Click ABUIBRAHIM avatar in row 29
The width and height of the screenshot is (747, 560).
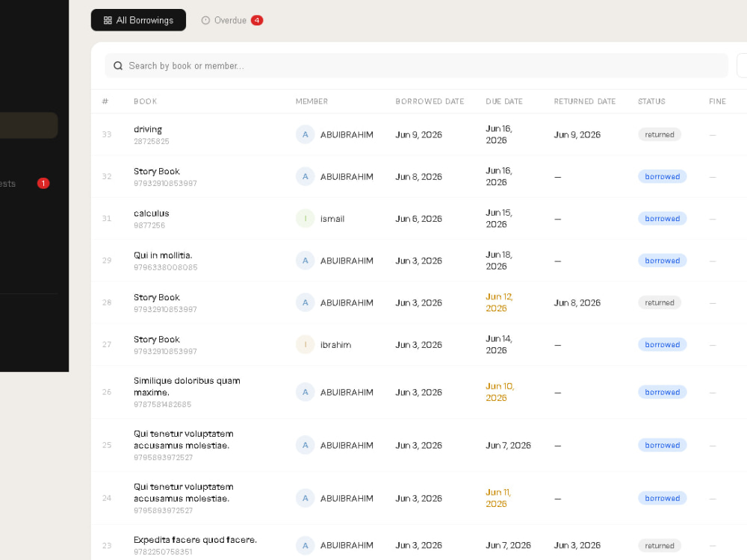point(305,261)
